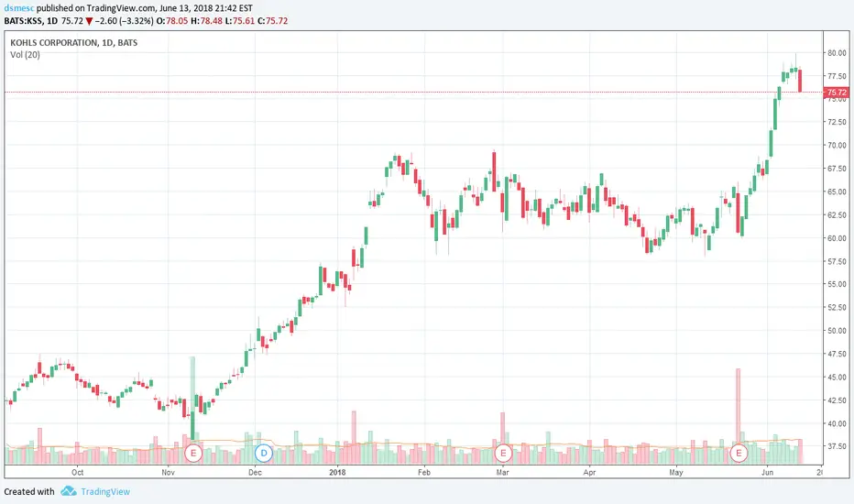The image size is (854, 504).
Task: Click the May label on time axis
Action: coord(676,473)
